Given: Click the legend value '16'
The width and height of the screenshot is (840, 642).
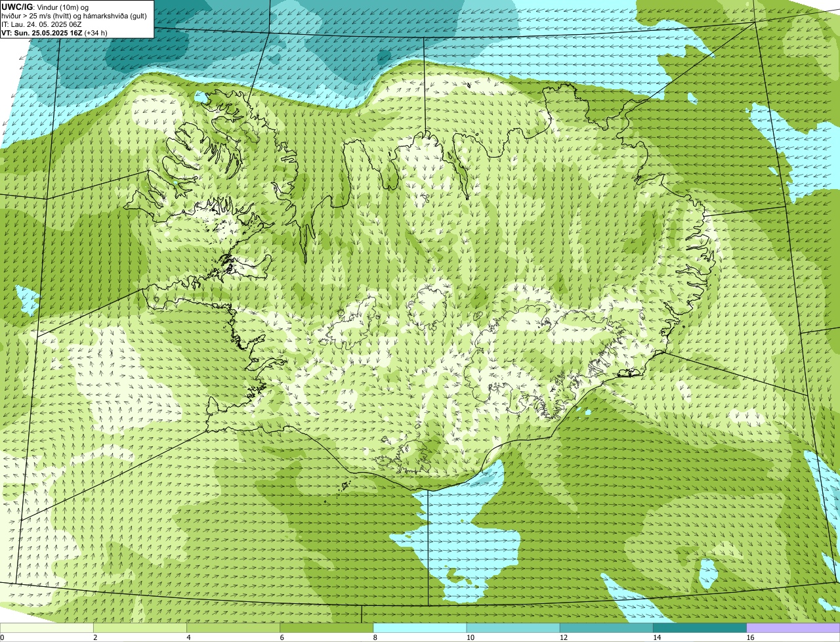Looking at the screenshot, I should click(x=750, y=637).
